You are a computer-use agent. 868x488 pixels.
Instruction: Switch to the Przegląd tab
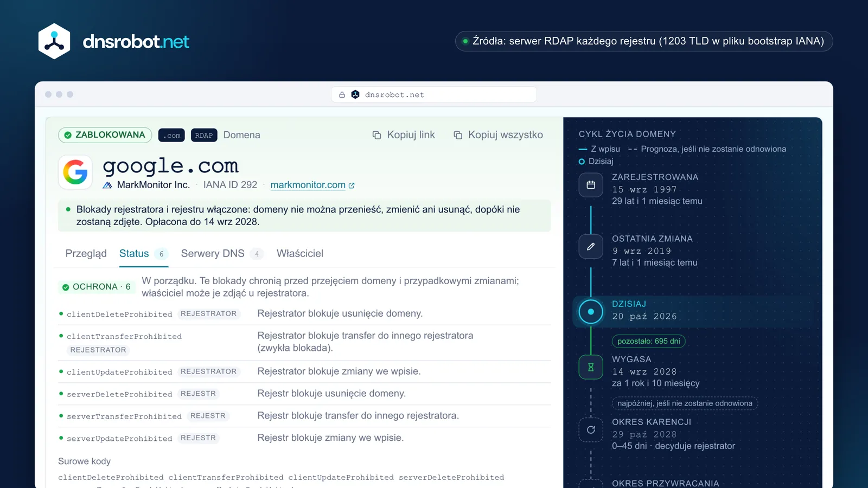click(86, 254)
